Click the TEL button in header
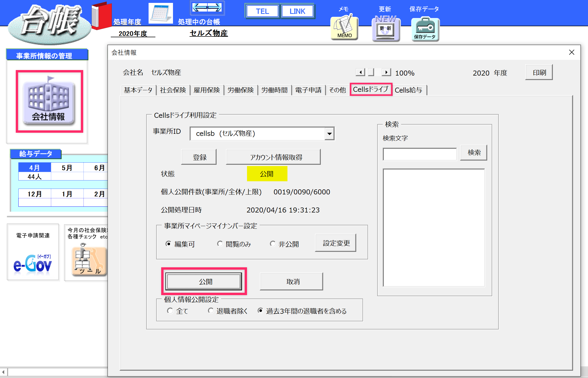 pos(262,11)
